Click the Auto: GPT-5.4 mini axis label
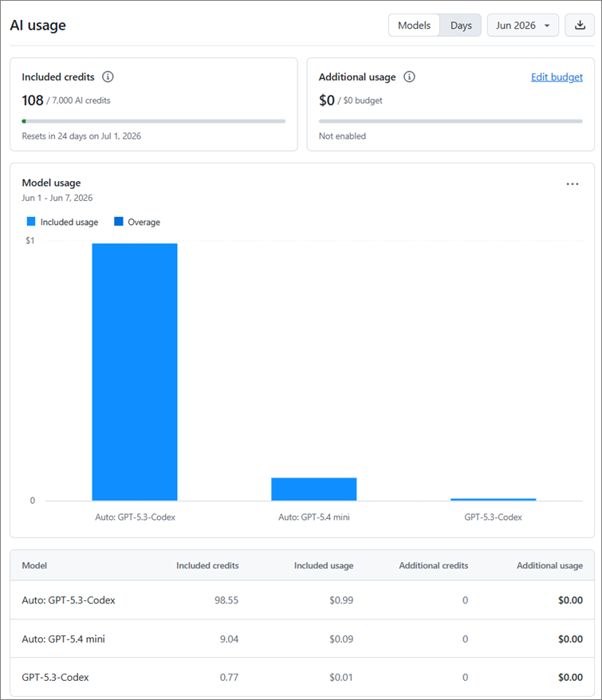This screenshot has width=602, height=700. coord(314,517)
